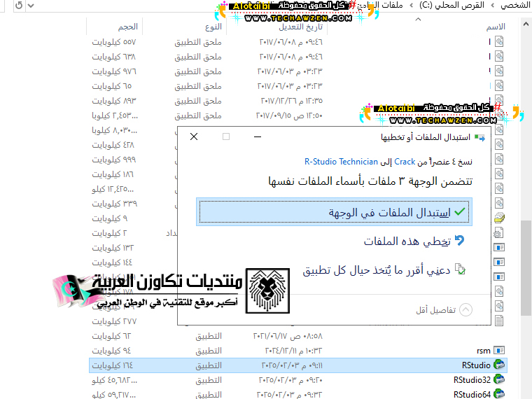Select the plain text document icon above rsm
The height and width of the screenshot is (399, 532).
tap(499, 321)
